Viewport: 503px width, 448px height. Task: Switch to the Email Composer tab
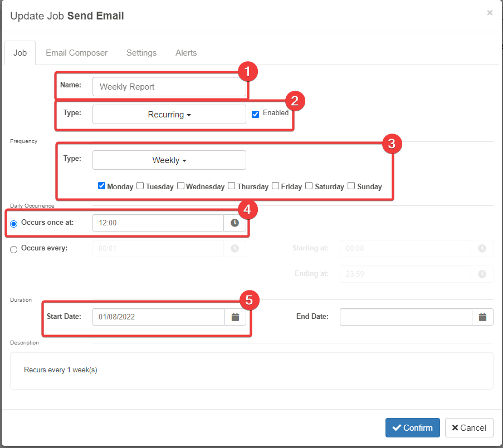[76, 53]
